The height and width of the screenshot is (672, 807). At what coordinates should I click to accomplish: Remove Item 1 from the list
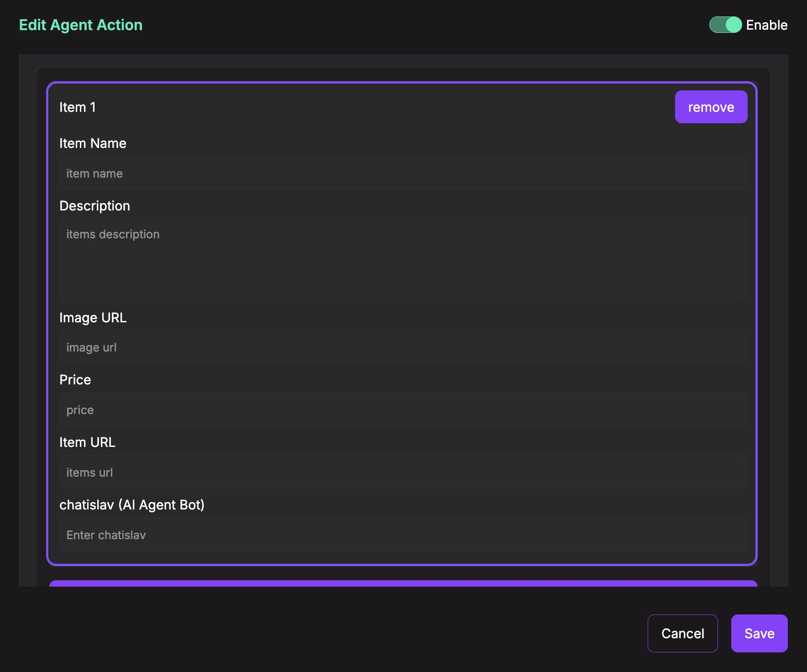click(711, 107)
